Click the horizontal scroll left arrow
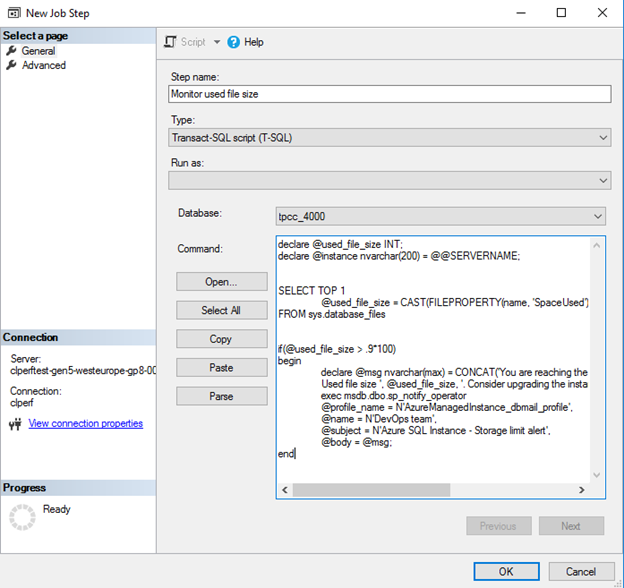 [285, 490]
